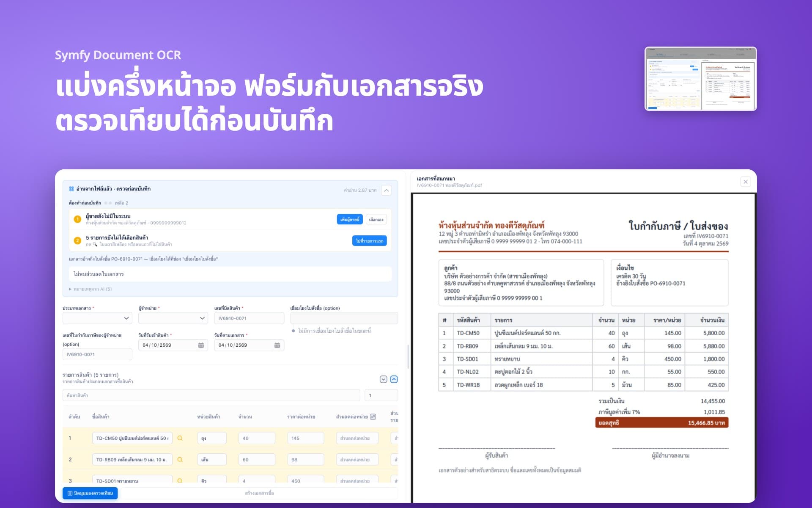Open calendar icon for 'วันที่รับเข้าสินค้า'
The height and width of the screenshot is (508, 812).
point(201,345)
